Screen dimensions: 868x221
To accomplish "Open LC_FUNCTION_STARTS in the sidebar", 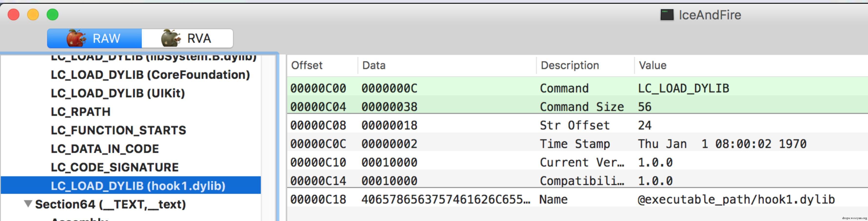I will coord(118,130).
